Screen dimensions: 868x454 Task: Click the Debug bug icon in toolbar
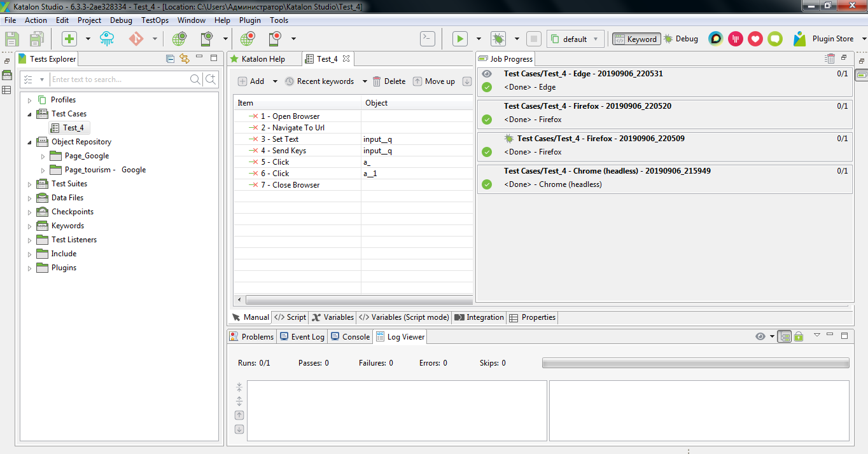click(x=498, y=39)
